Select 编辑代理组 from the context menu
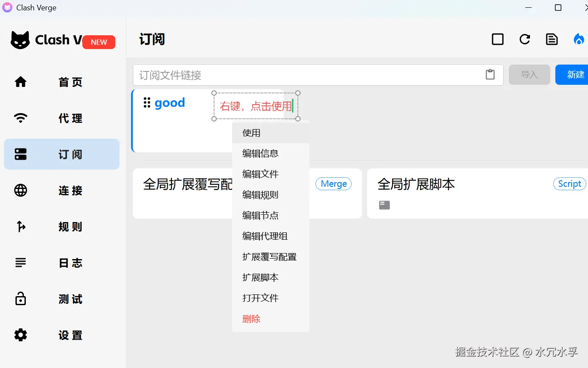The height and width of the screenshot is (368, 588). [271, 236]
